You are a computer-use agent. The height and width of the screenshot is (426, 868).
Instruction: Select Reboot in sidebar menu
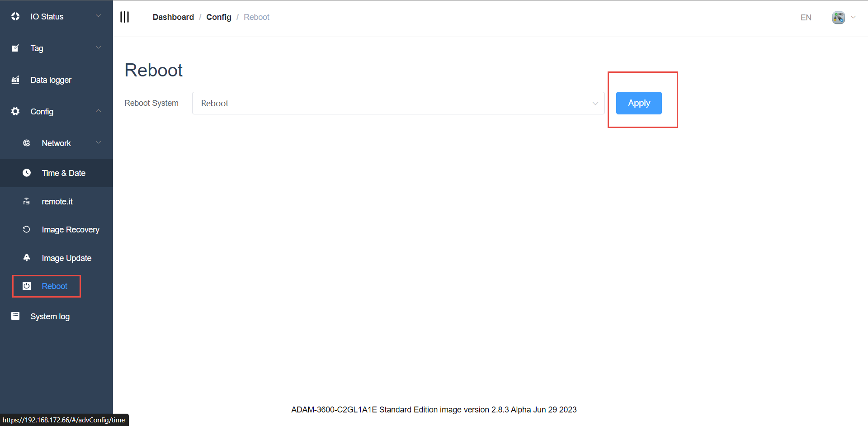pos(54,286)
